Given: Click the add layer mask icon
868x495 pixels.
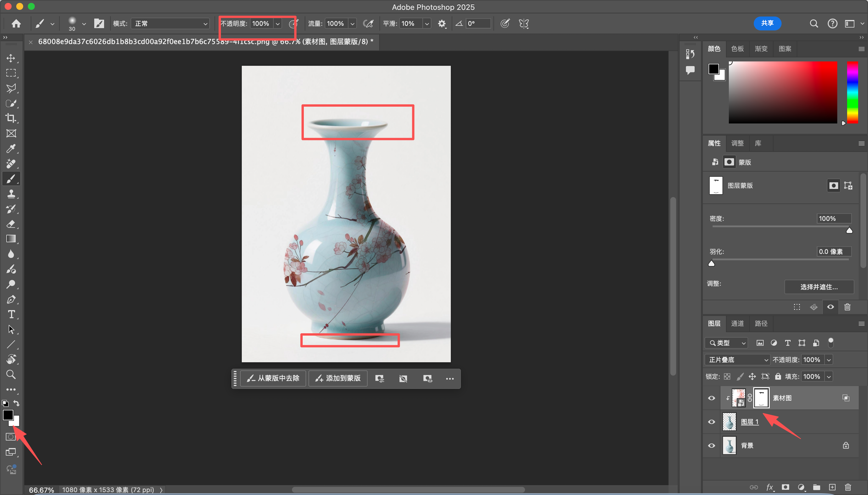Looking at the screenshot, I should [785, 487].
